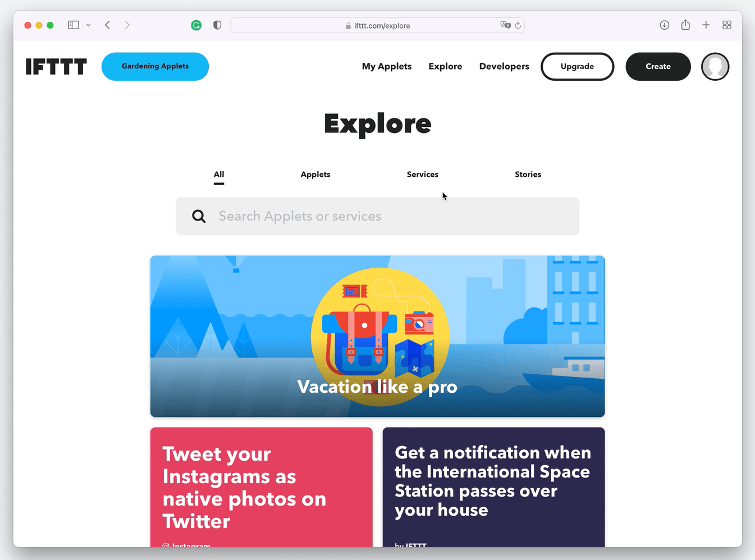Select the Stories tab
Screen dimensions: 755x560
click(528, 175)
